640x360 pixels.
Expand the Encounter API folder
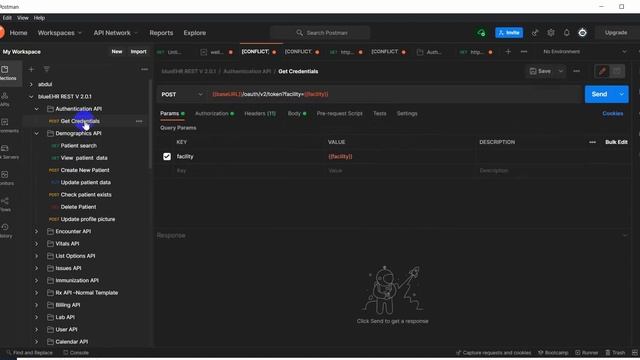[36, 231]
